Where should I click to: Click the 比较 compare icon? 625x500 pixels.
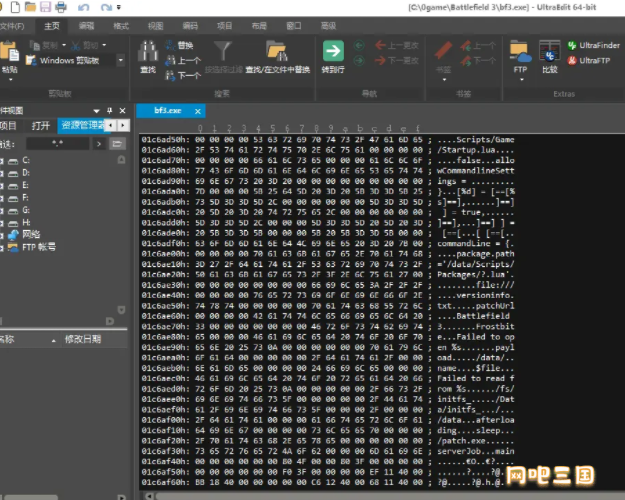pyautogui.click(x=550, y=51)
